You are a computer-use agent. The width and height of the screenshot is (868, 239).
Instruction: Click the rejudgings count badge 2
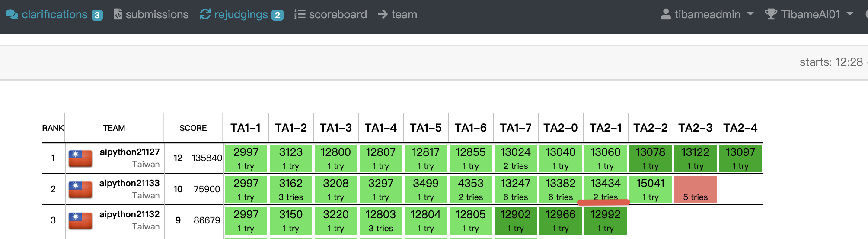[x=278, y=15]
